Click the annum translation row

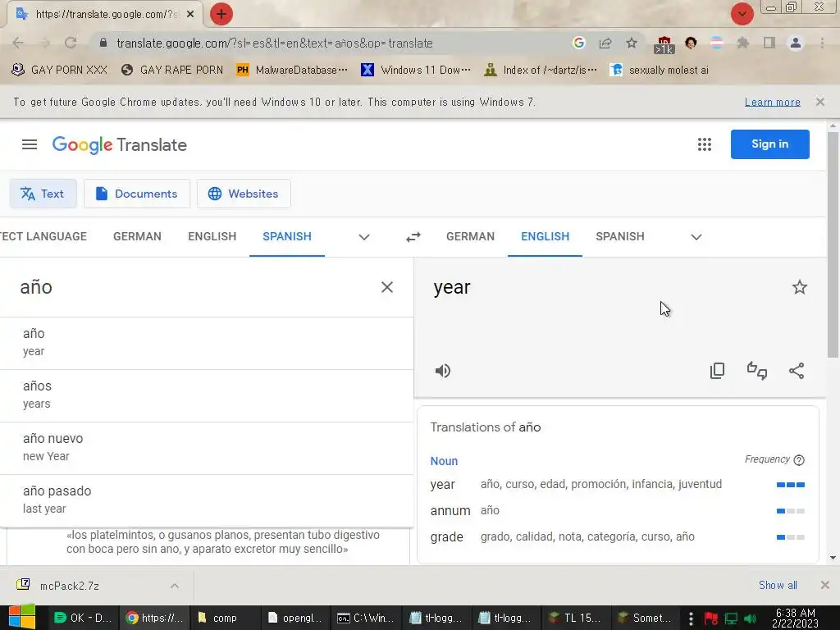(x=617, y=510)
